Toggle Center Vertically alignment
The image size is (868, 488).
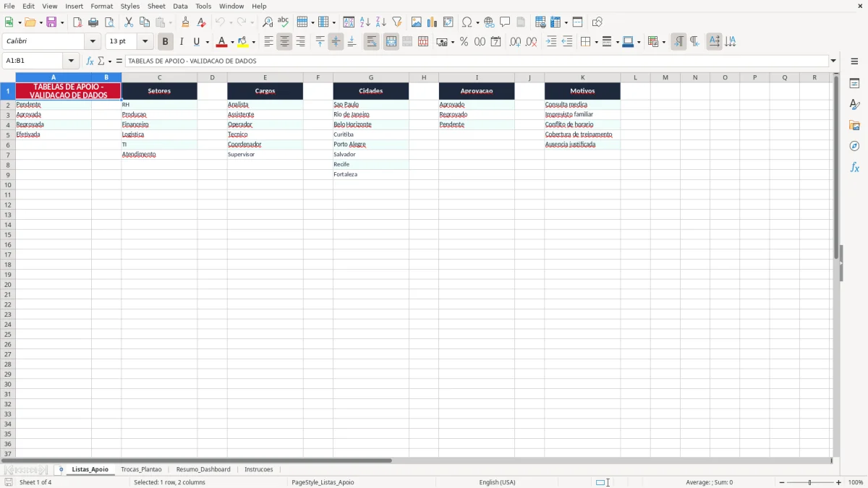336,42
